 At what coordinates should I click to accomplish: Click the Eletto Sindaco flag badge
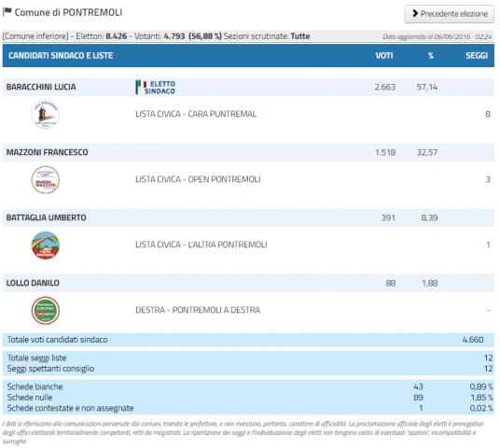pos(156,87)
